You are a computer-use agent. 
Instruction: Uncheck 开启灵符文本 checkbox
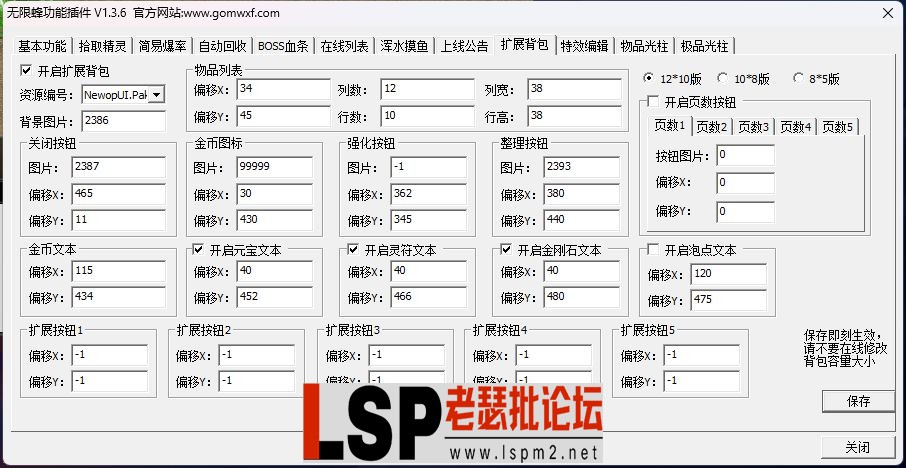pos(353,250)
